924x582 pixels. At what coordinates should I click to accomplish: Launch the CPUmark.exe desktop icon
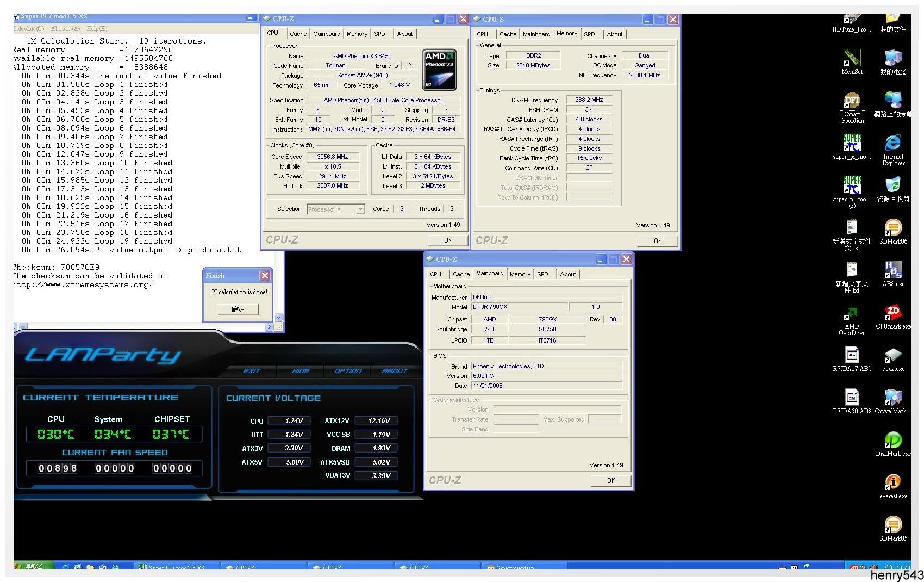click(x=893, y=313)
